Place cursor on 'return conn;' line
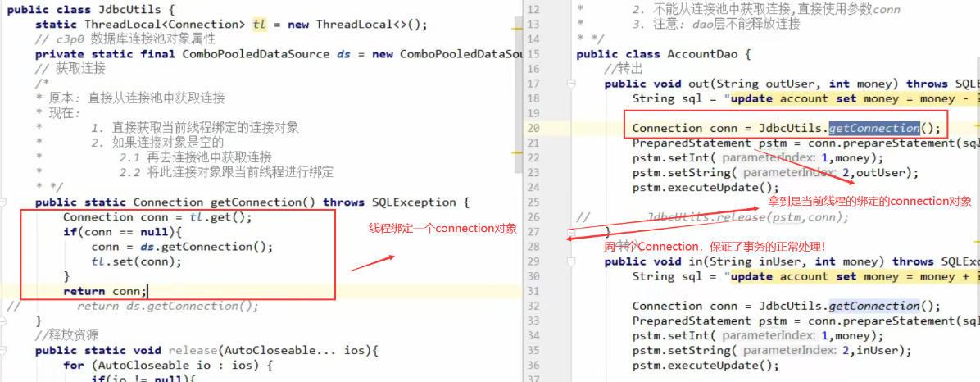The width and height of the screenshot is (980, 382). (x=106, y=291)
